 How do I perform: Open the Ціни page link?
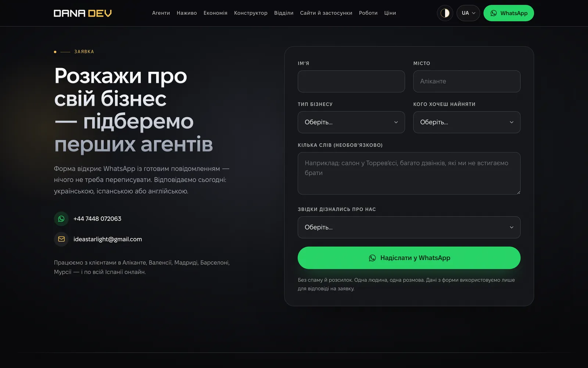pyautogui.click(x=390, y=13)
